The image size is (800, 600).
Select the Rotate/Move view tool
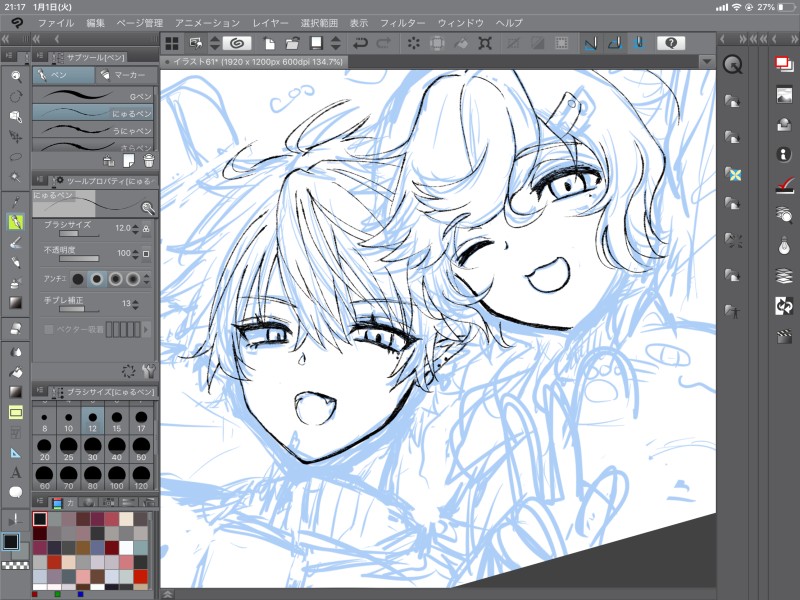pos(16,96)
